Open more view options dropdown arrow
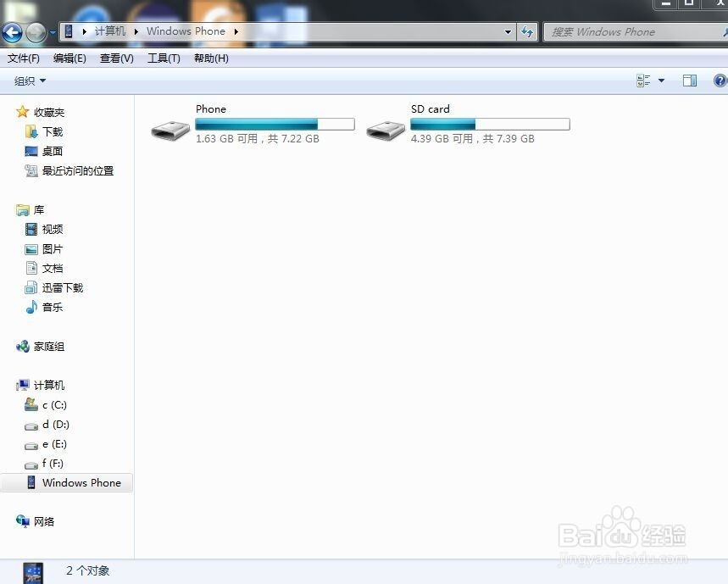Image resolution: width=728 pixels, height=584 pixels. coord(661,81)
